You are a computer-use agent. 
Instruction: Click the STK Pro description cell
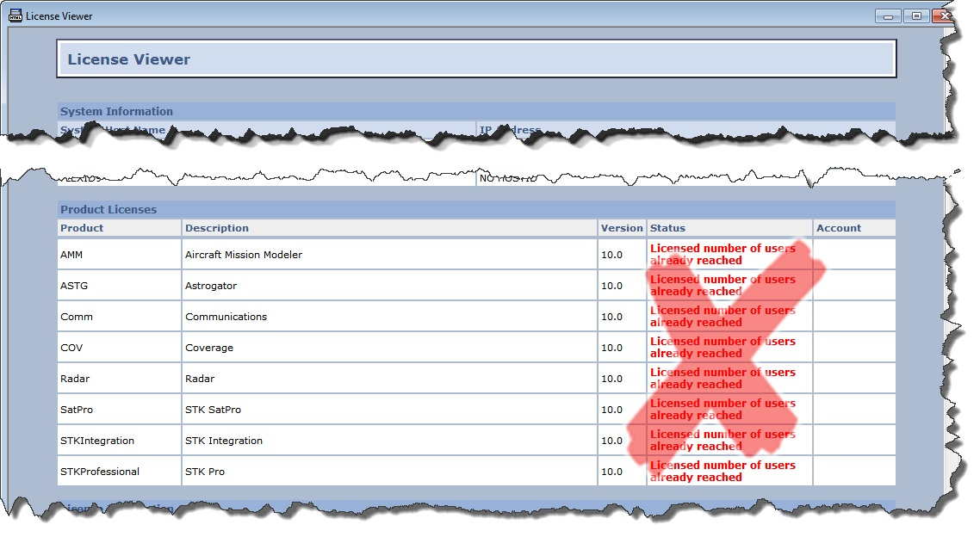point(389,472)
